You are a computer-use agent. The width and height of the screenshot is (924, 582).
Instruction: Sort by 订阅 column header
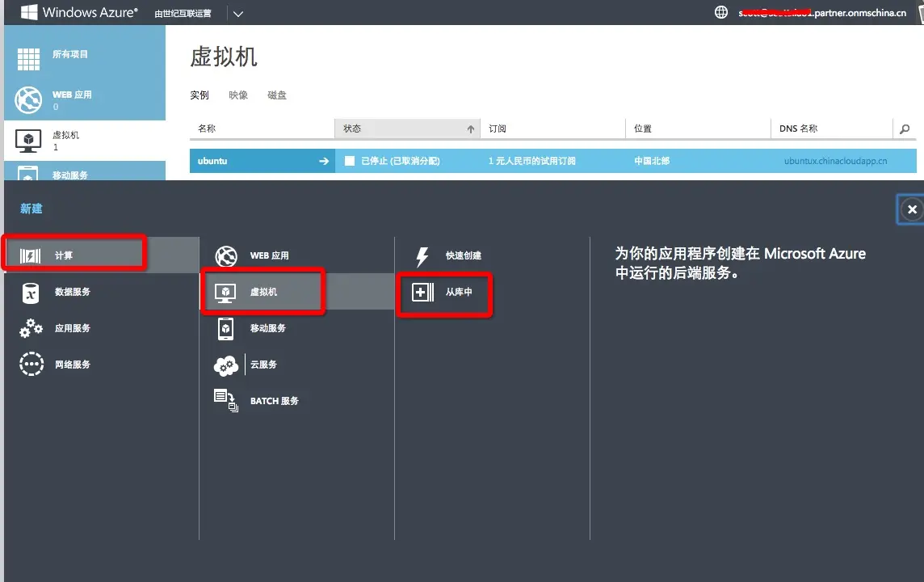[498, 129]
